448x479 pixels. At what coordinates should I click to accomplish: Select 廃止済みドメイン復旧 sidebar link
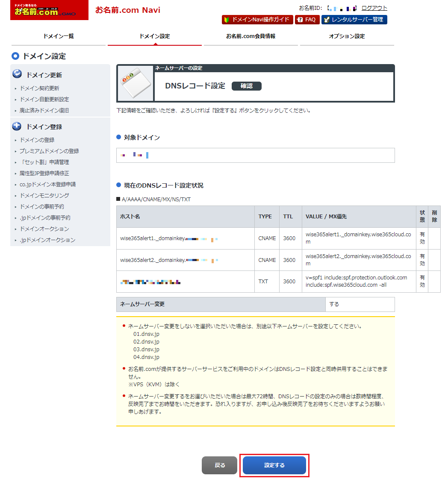[44, 111]
